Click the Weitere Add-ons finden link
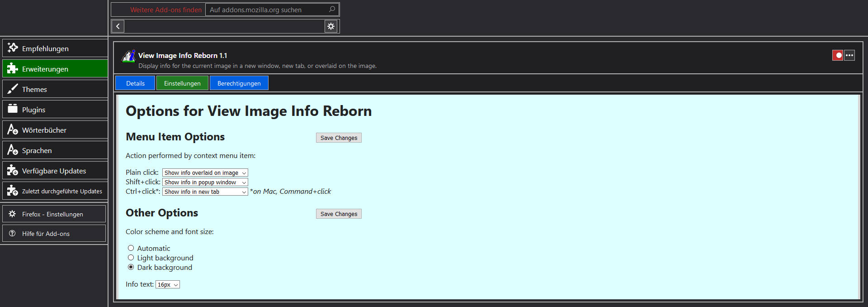Screen dimensions: 868x307 pos(166,10)
